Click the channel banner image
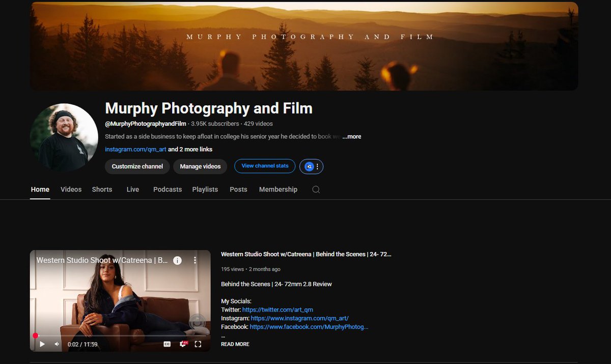Viewport: 611px width, 364px height. pos(304,46)
